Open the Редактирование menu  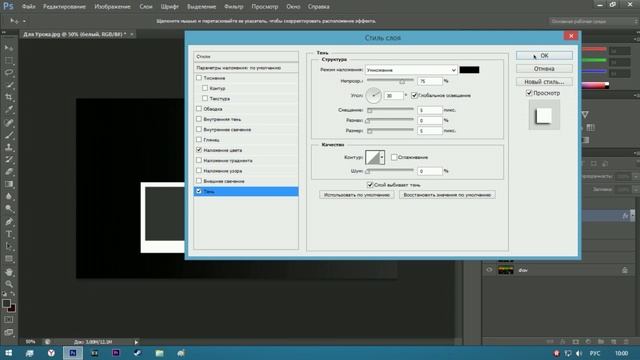pos(64,7)
